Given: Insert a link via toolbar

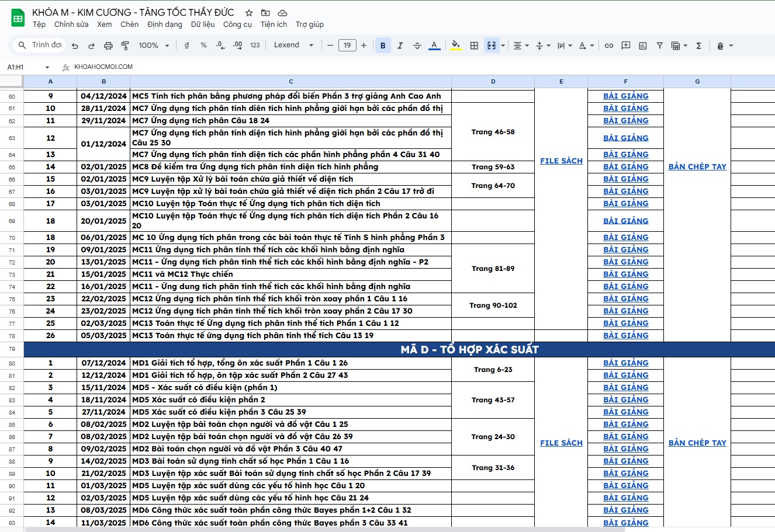Looking at the screenshot, I should click(609, 46).
